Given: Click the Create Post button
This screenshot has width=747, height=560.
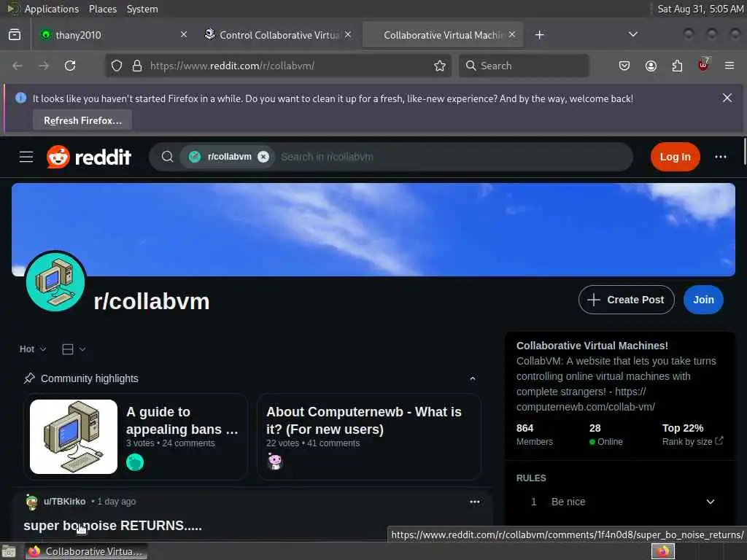Looking at the screenshot, I should click(x=626, y=300).
